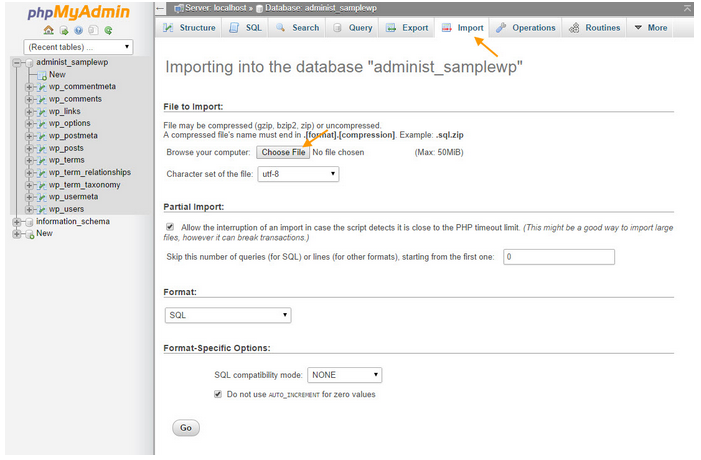Click the New table icon under administ_samplewp
701x460 pixels.
click(42, 75)
